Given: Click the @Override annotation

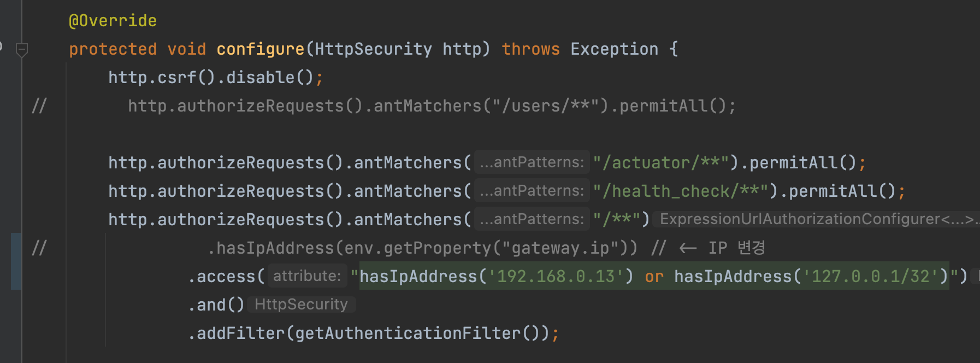Looking at the screenshot, I should coord(113,21).
